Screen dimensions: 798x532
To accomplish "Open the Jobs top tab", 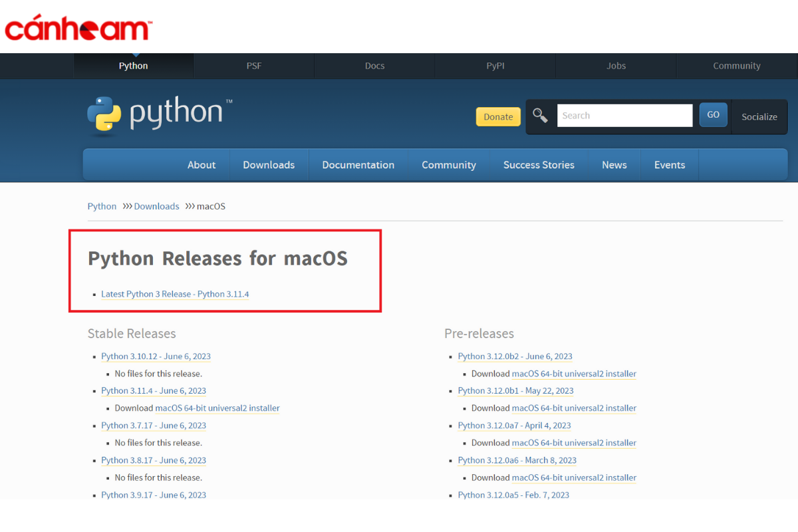I will [x=616, y=66].
